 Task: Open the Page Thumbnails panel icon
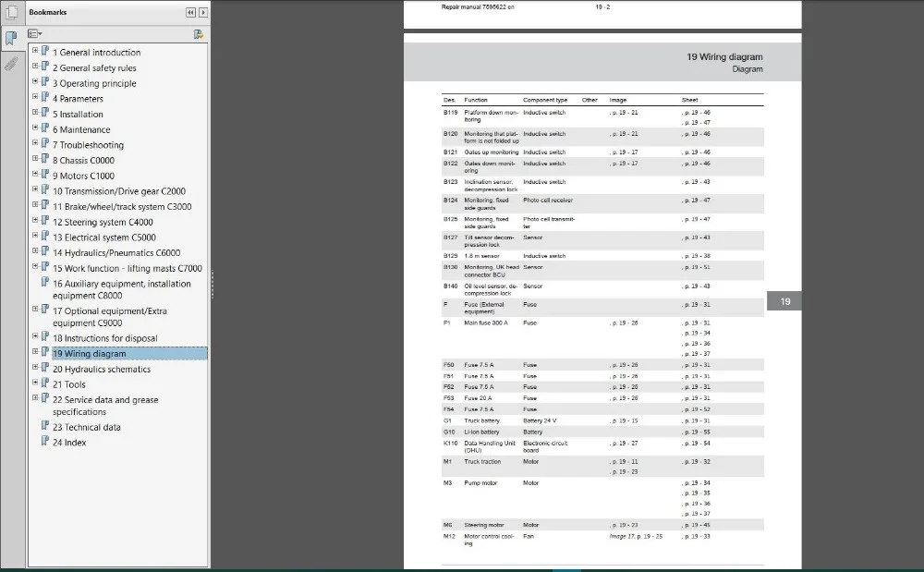(11, 12)
